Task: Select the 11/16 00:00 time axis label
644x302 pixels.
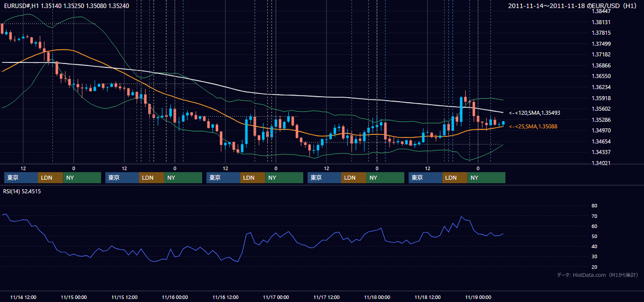Action: tap(175, 297)
